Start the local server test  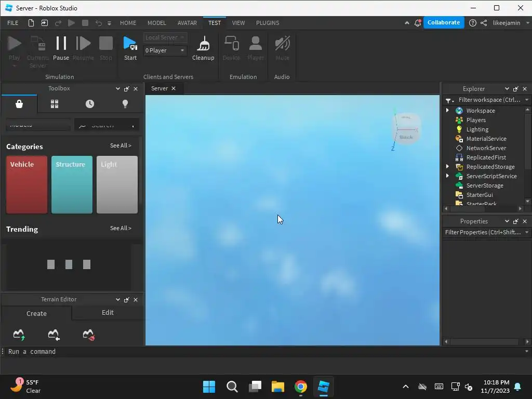click(x=130, y=48)
